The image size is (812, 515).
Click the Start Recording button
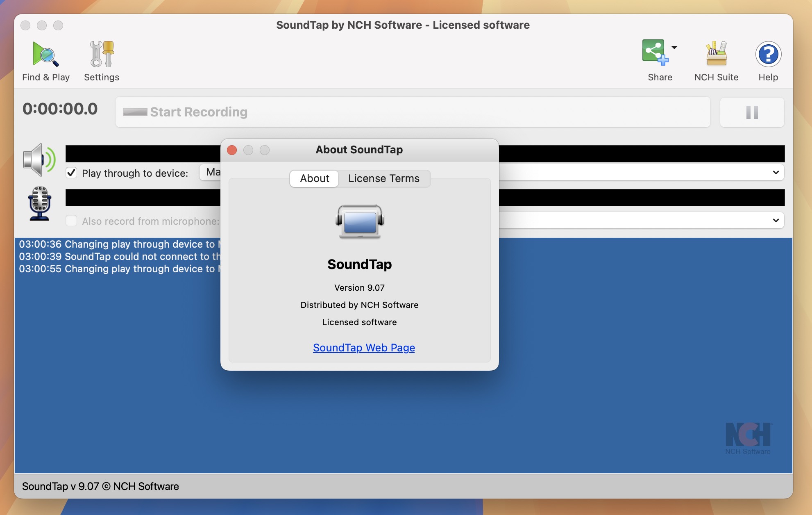(413, 111)
